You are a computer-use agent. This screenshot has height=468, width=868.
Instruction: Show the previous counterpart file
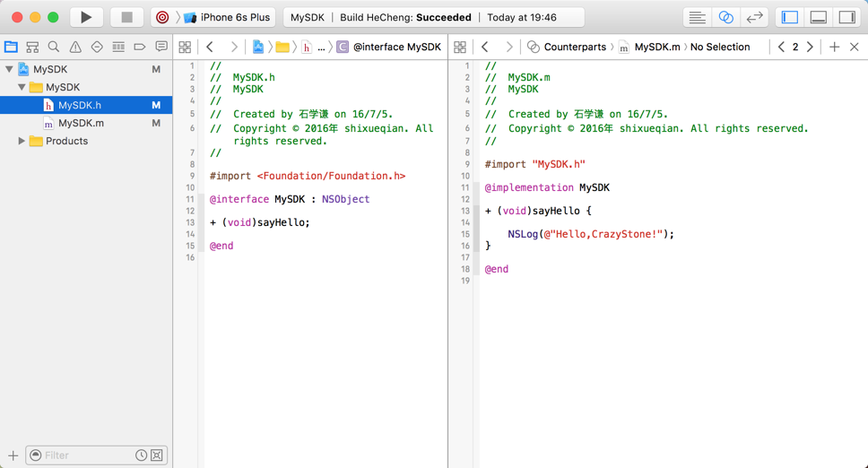[781, 47]
